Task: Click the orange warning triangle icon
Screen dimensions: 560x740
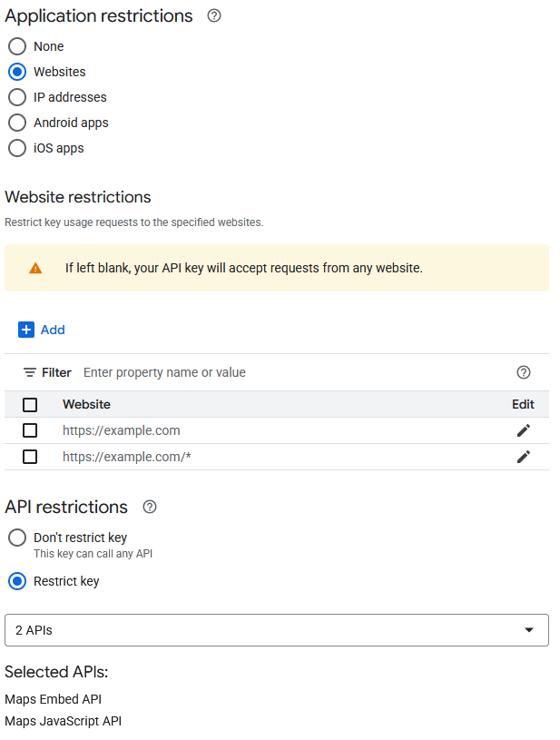Action: coord(35,269)
